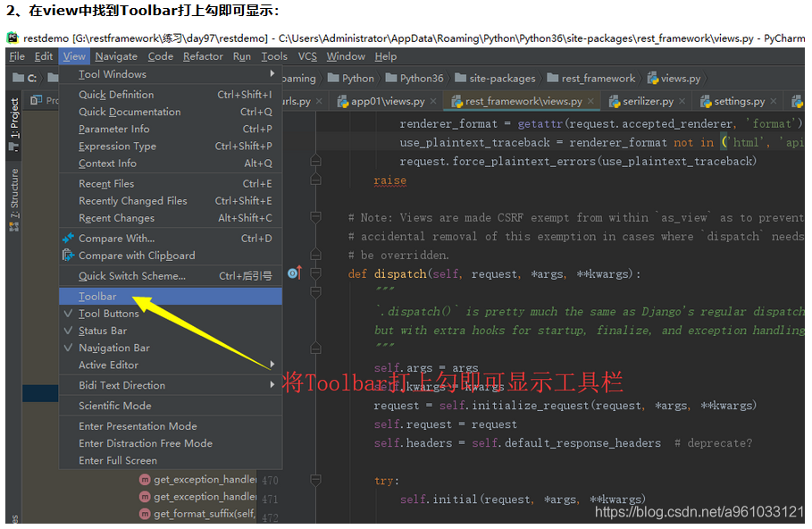
Task: Click the rest_framework breadcrumb
Action: tap(591, 79)
